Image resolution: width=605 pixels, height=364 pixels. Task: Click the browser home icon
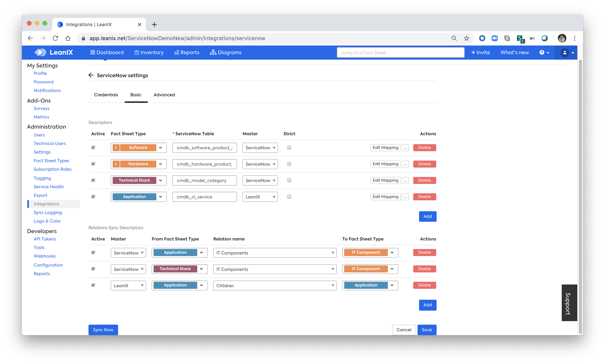[x=68, y=38]
